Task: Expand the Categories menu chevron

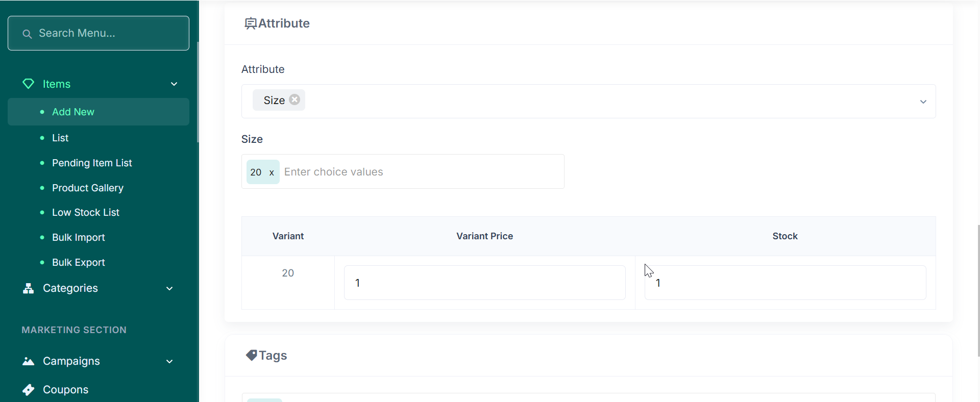Action: click(169, 289)
